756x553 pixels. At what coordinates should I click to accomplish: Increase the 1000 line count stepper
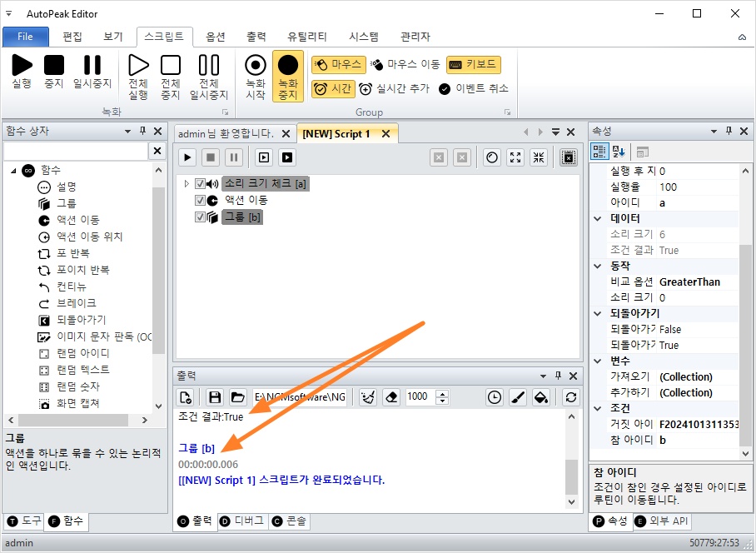442,393
